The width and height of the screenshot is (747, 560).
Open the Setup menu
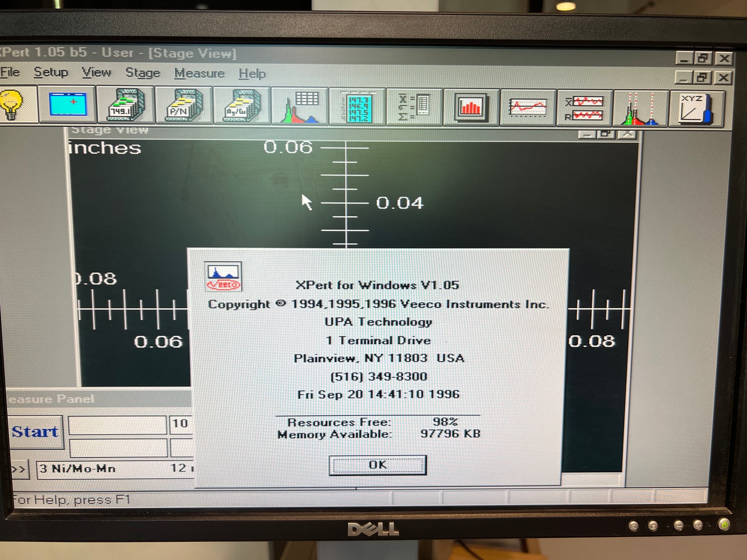tap(51, 72)
